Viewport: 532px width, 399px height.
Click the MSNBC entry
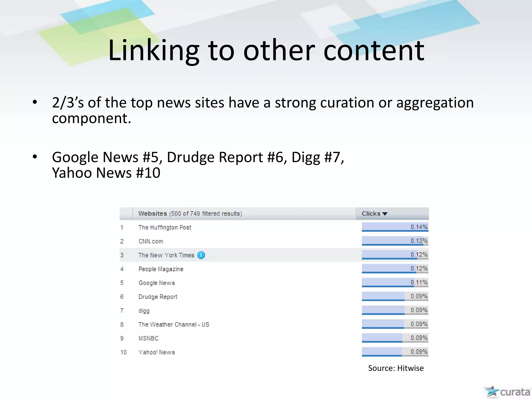(x=148, y=338)
